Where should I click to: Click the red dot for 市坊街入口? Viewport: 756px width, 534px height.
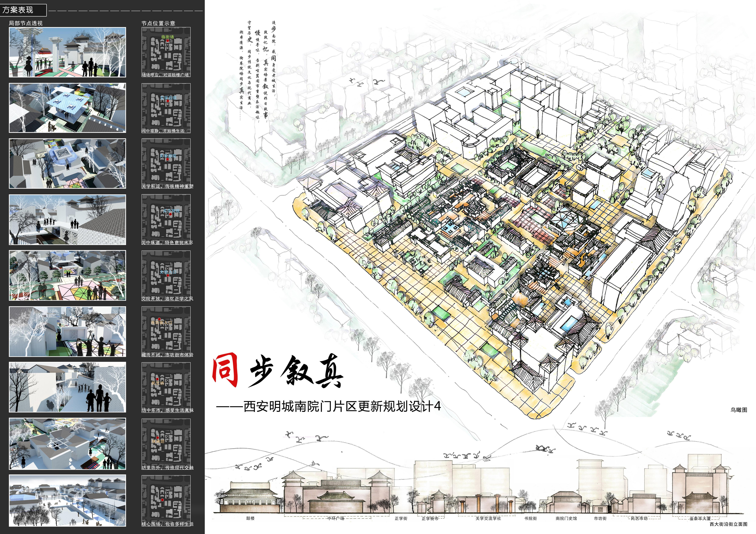pos(159,319)
